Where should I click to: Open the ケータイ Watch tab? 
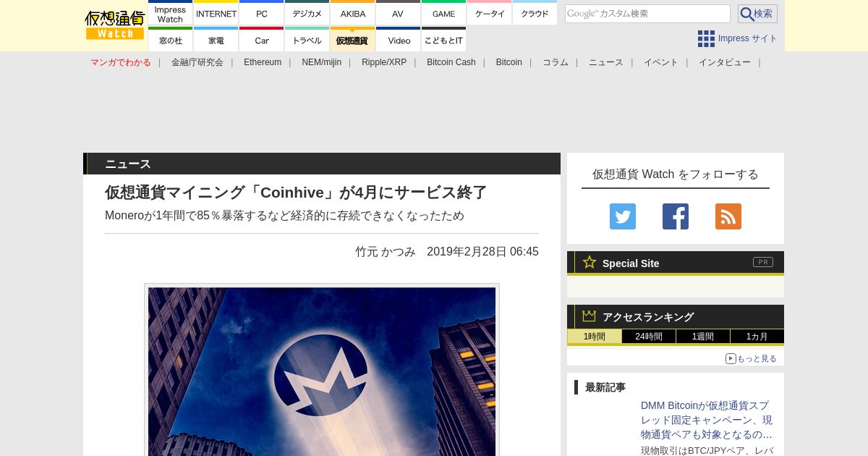(490, 13)
